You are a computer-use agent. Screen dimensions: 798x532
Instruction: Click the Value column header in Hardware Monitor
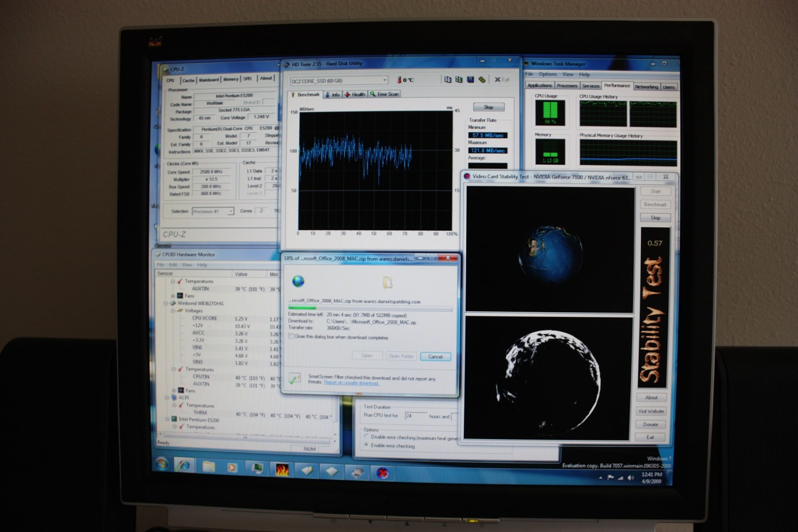coord(250,274)
